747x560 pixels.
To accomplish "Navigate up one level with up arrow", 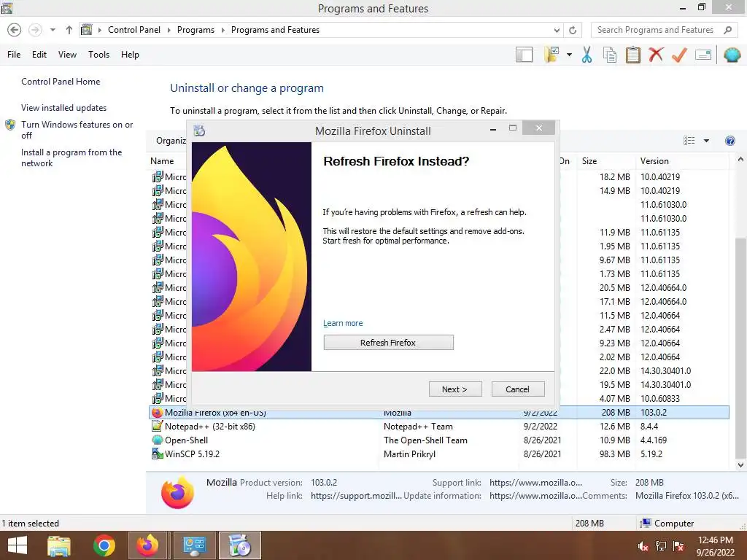I will 69,30.
